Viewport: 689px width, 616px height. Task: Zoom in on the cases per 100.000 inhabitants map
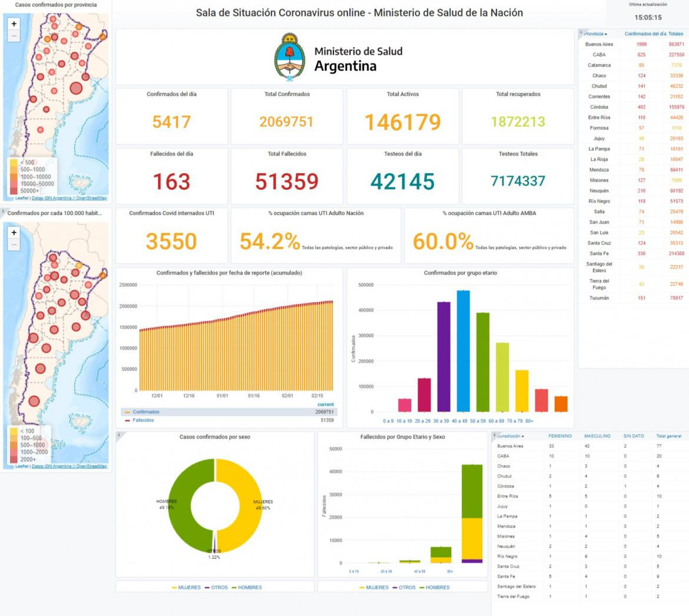[14, 233]
